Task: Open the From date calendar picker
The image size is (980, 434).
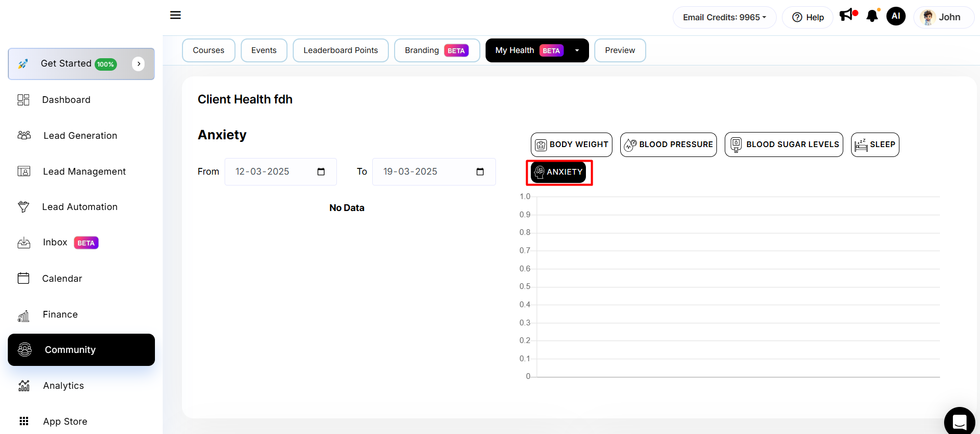Action: 321,172
